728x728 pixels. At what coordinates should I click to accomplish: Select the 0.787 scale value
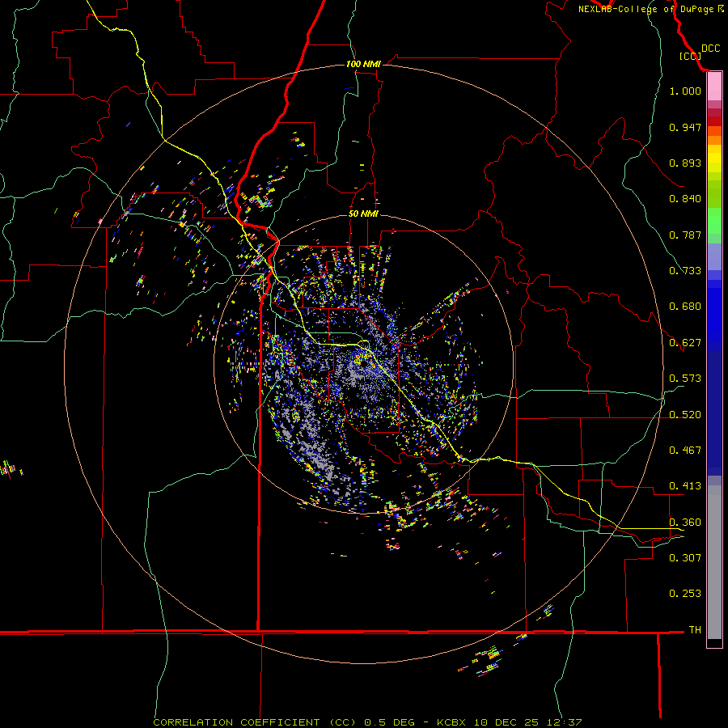click(685, 235)
